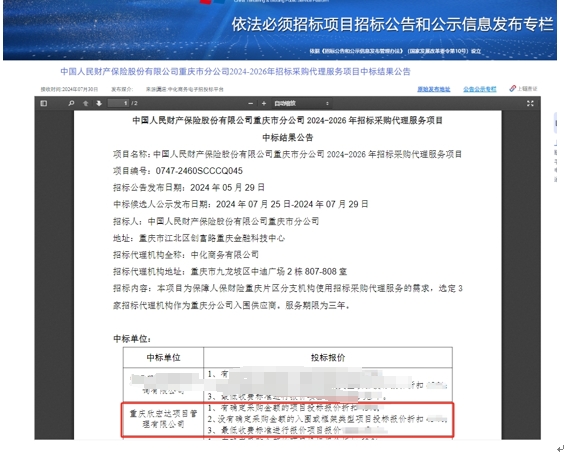Open the 原始发布地址 link

(x=433, y=89)
